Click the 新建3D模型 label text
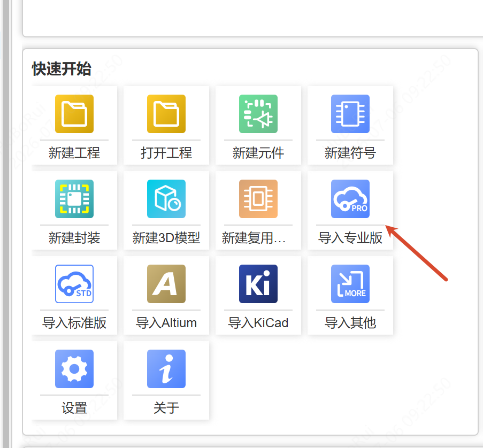Viewport: 483px width, 448px height. pos(166,238)
